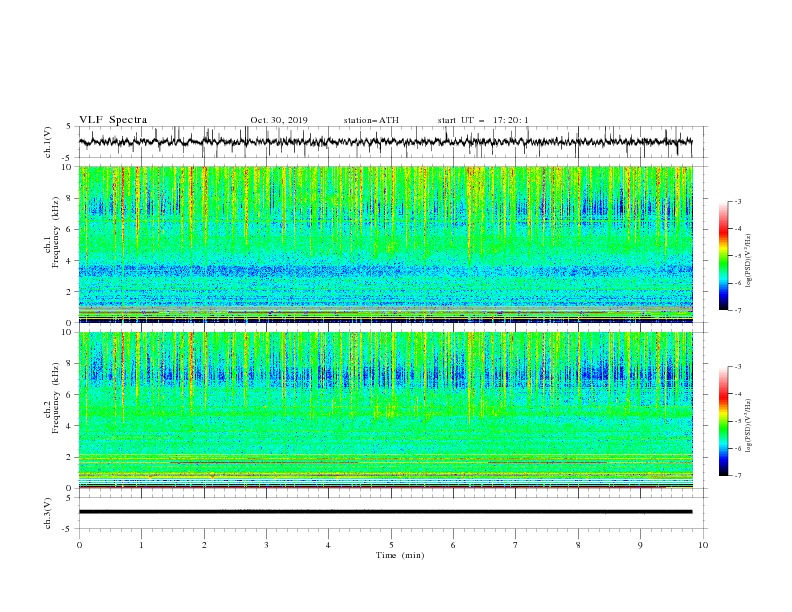Click the 'start UT = 17:20:1' label

(x=483, y=120)
